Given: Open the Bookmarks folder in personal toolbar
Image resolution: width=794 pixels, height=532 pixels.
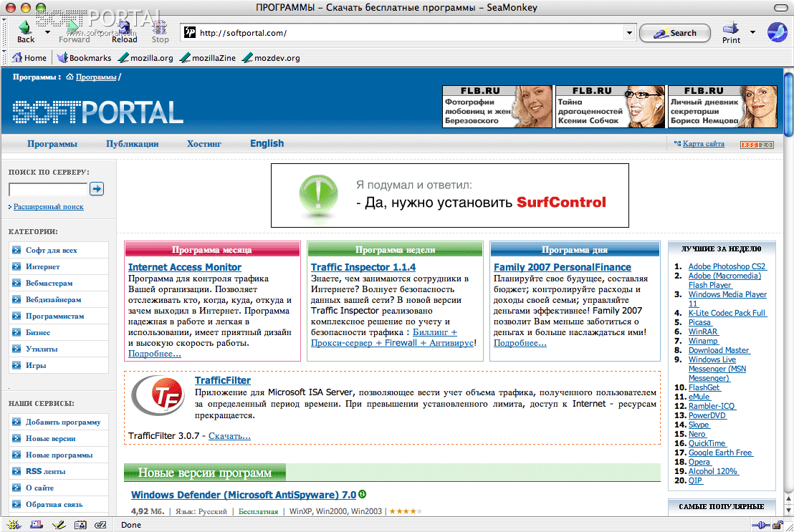Looking at the screenshot, I should (84, 58).
